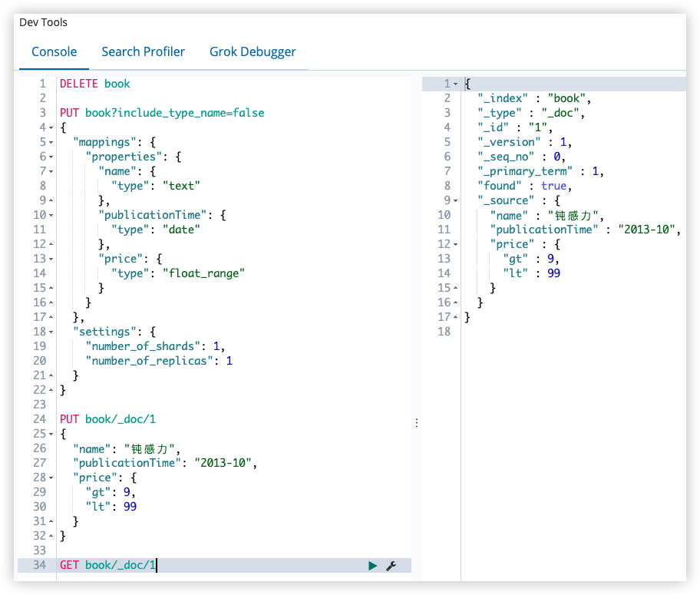
Task: Run the GET book/_doc/1 request
Action: 372,566
